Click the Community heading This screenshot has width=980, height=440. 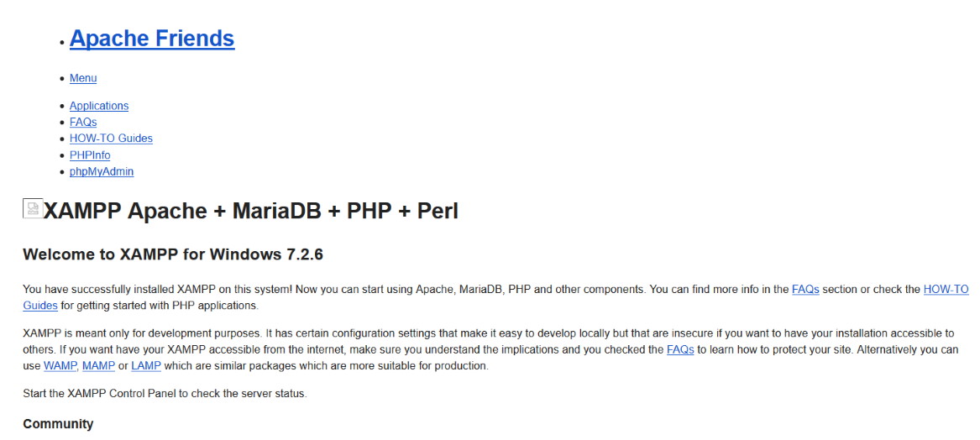click(x=58, y=424)
